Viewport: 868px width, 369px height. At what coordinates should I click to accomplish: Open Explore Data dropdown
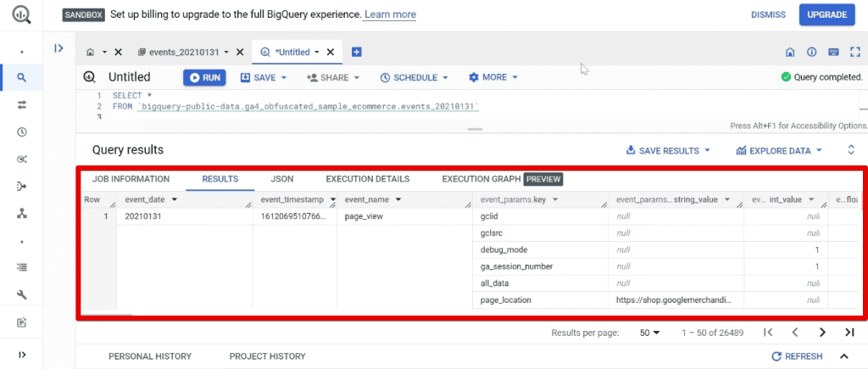(x=779, y=151)
